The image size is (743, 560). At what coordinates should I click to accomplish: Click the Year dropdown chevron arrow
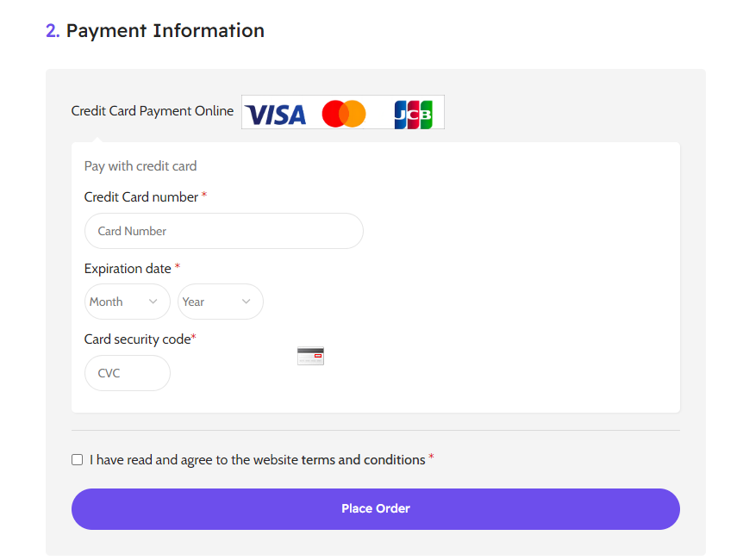[247, 302]
